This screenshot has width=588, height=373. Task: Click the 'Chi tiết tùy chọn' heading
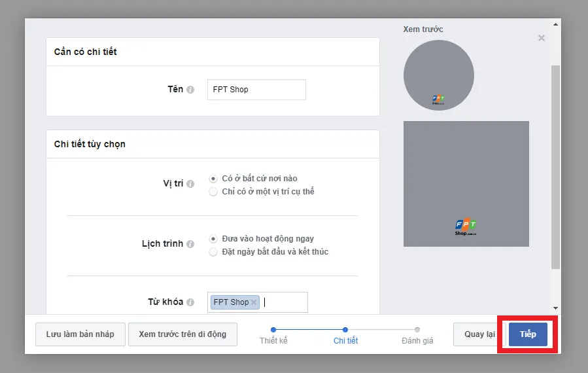click(x=90, y=144)
